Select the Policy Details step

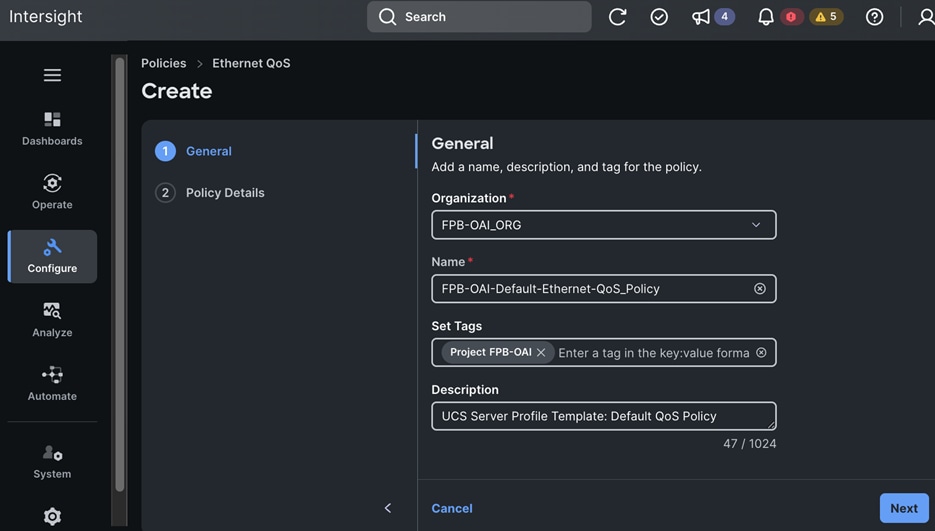209,193
